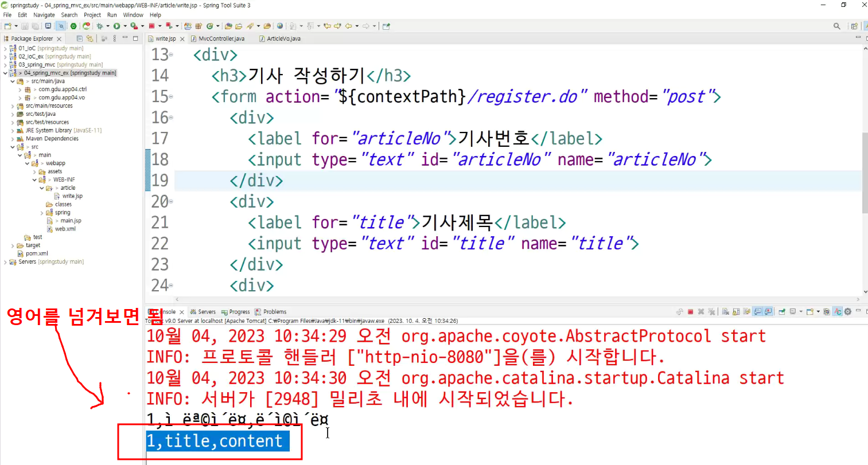Click Remove All Terminated Launches icon in Console

(x=711, y=312)
